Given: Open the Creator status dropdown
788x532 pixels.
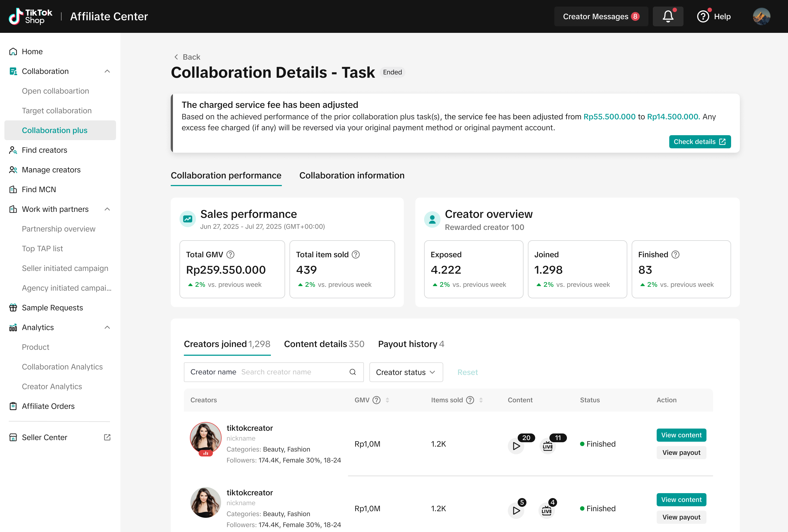Looking at the screenshot, I should tap(406, 372).
